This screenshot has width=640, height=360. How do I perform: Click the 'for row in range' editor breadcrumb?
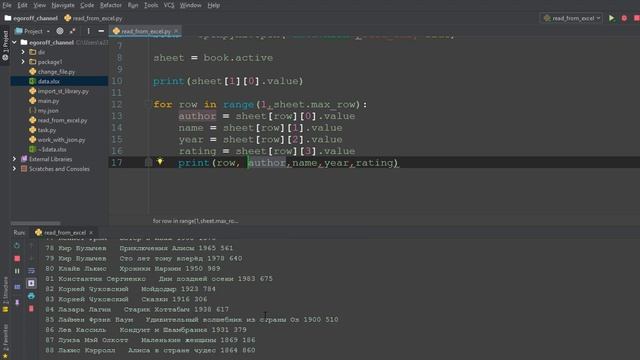tap(195, 221)
